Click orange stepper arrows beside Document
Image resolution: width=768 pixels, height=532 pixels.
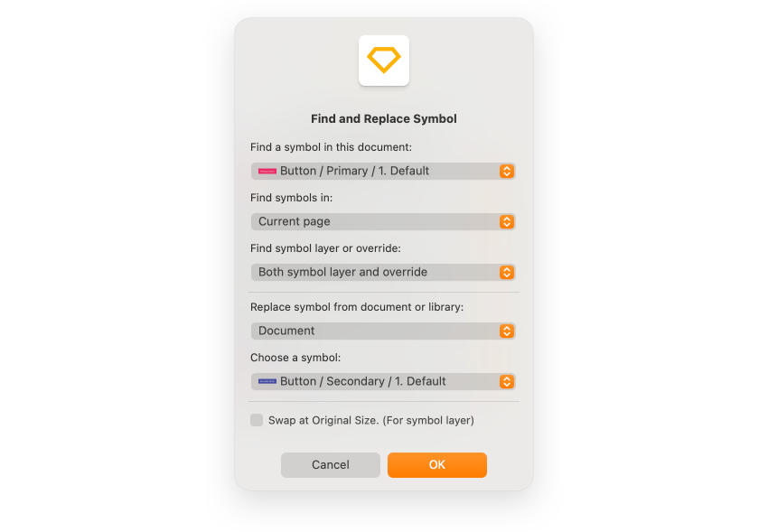click(507, 331)
